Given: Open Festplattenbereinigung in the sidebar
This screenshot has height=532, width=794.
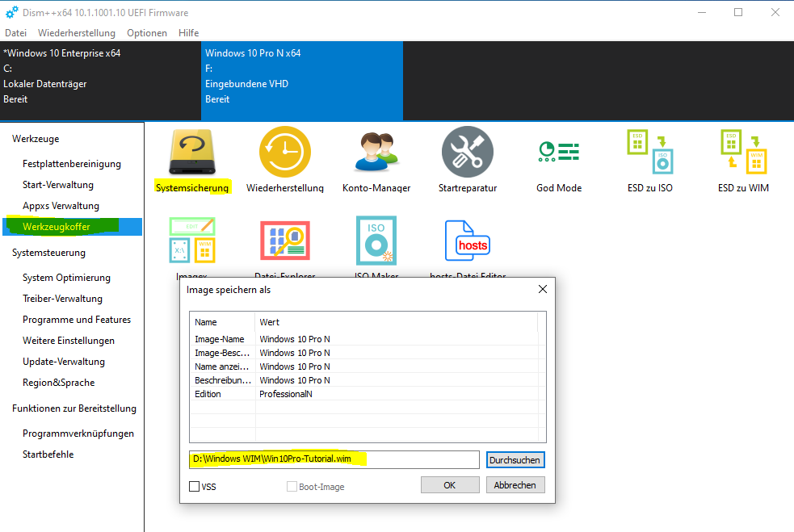Looking at the screenshot, I should pyautogui.click(x=72, y=164).
